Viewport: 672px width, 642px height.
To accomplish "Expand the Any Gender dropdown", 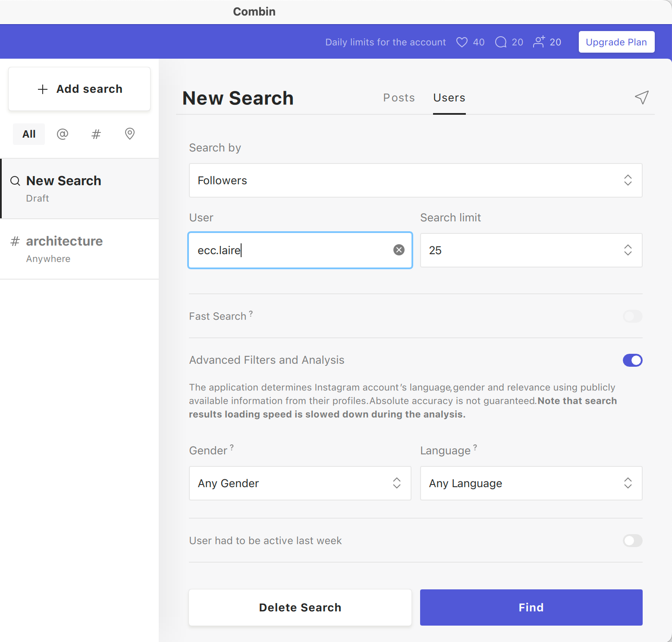I will (300, 483).
